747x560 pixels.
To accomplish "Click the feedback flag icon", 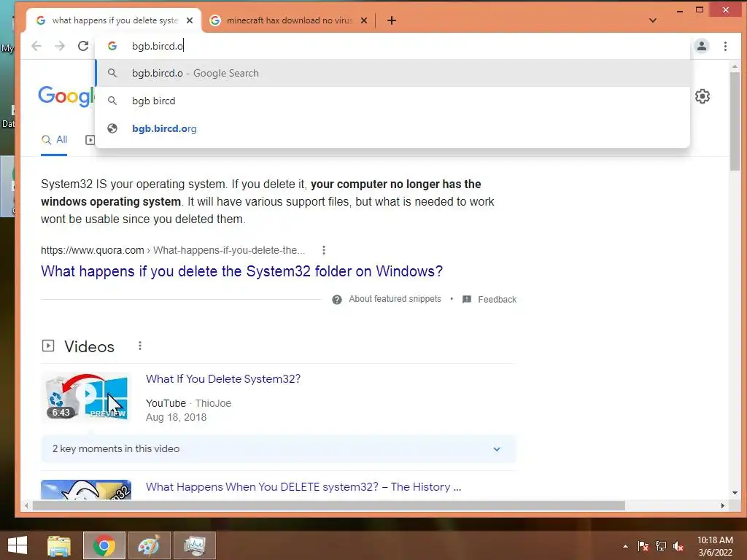I will (x=467, y=300).
